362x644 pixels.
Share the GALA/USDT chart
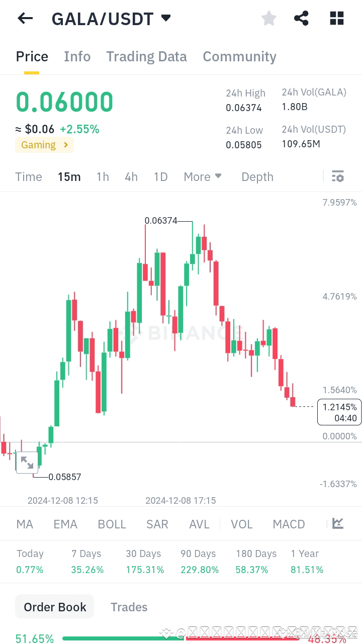pos(301,18)
